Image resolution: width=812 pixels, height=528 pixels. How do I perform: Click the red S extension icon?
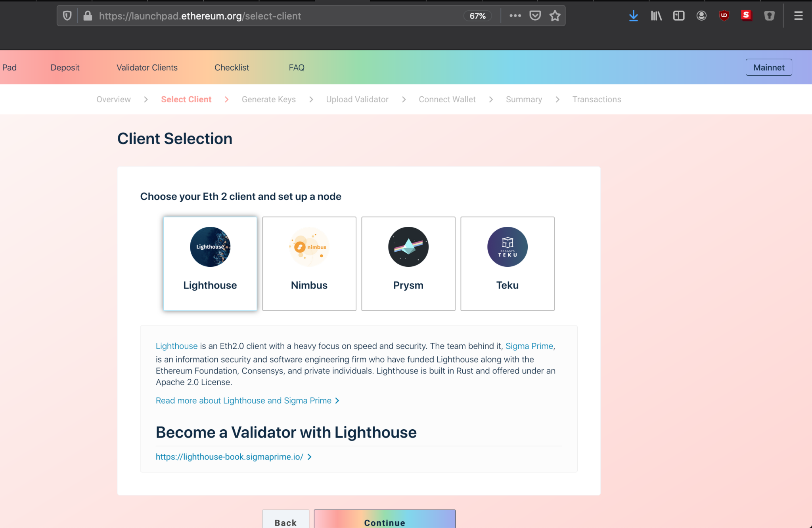[746, 15]
